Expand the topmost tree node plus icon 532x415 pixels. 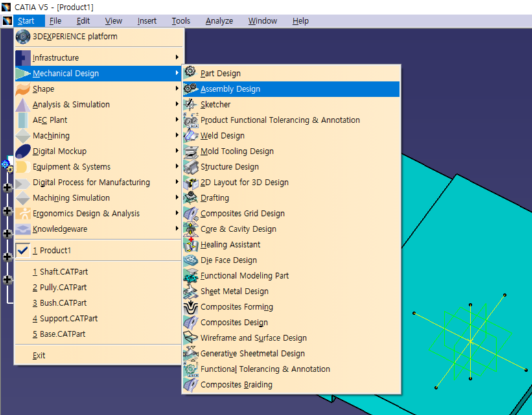(x=8, y=187)
